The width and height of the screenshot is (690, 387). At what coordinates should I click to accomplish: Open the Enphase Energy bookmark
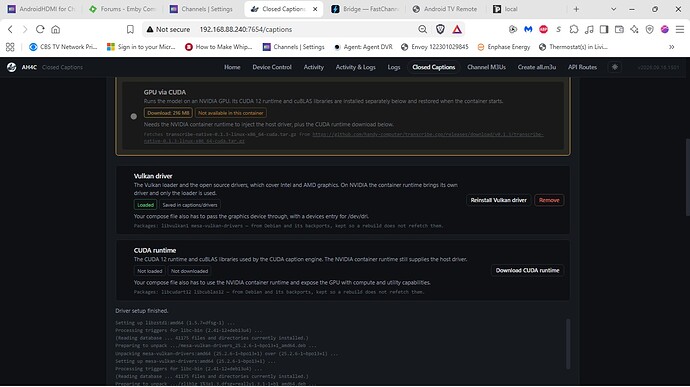point(504,47)
